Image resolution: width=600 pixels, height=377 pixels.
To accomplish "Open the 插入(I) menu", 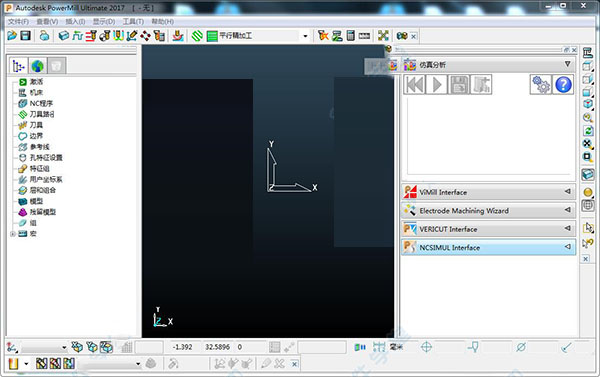I will pos(75,21).
